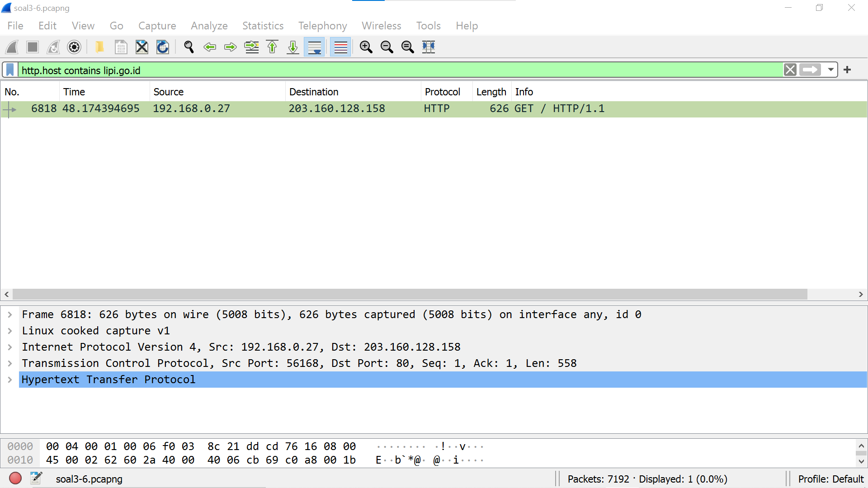This screenshot has height=488, width=868.
Task: Click the Zoom in icon in the toolbar
Action: point(366,47)
